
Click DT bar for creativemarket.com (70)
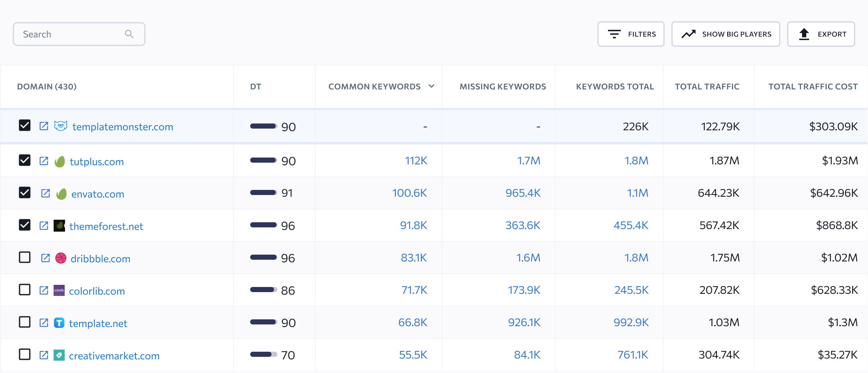tap(263, 354)
